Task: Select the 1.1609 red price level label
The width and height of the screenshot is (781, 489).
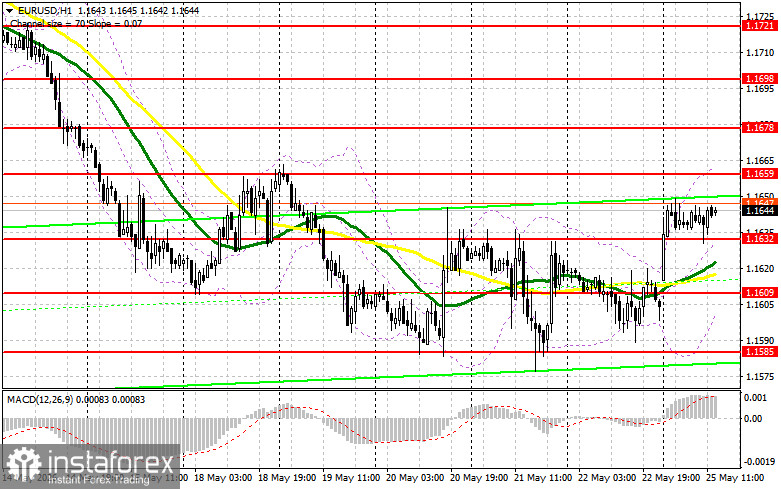Action: coord(759,293)
